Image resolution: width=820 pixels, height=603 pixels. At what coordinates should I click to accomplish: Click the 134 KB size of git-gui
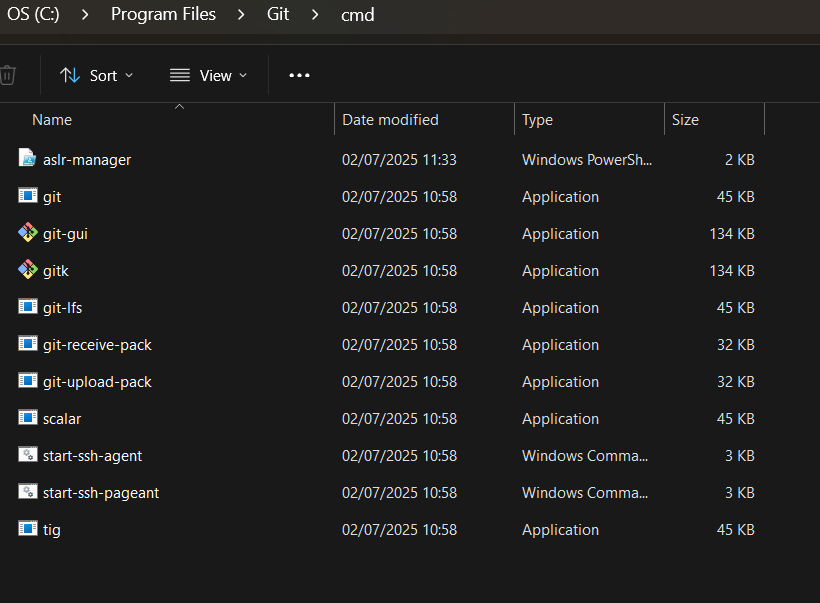point(732,234)
